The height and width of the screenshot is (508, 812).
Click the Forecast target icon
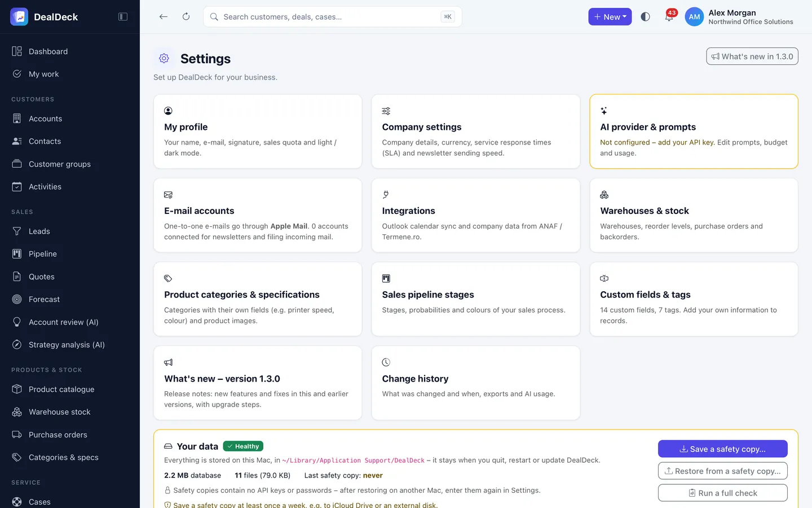17,299
